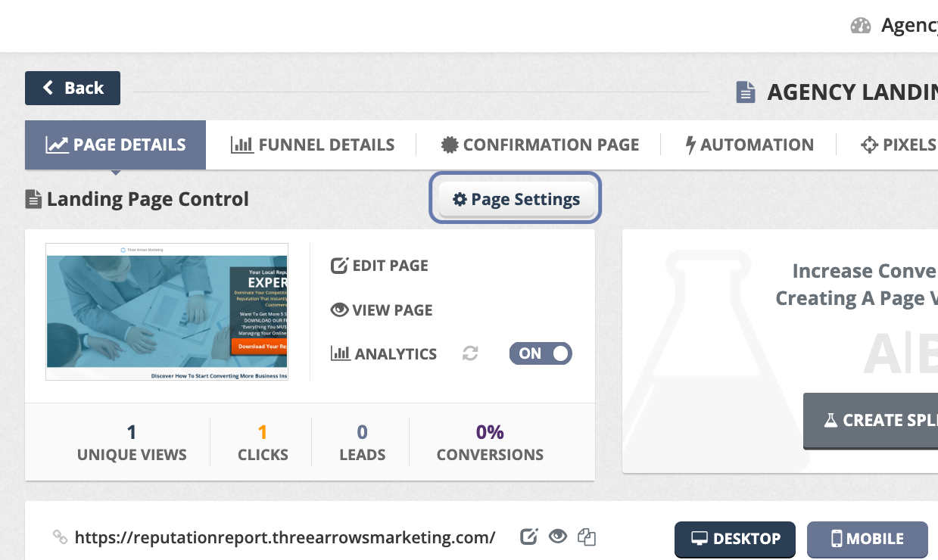
Task: Open the Confirmation Page tab
Action: coord(540,145)
